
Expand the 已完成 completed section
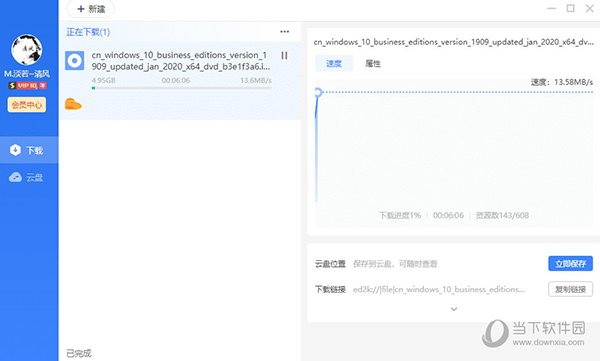point(79,353)
